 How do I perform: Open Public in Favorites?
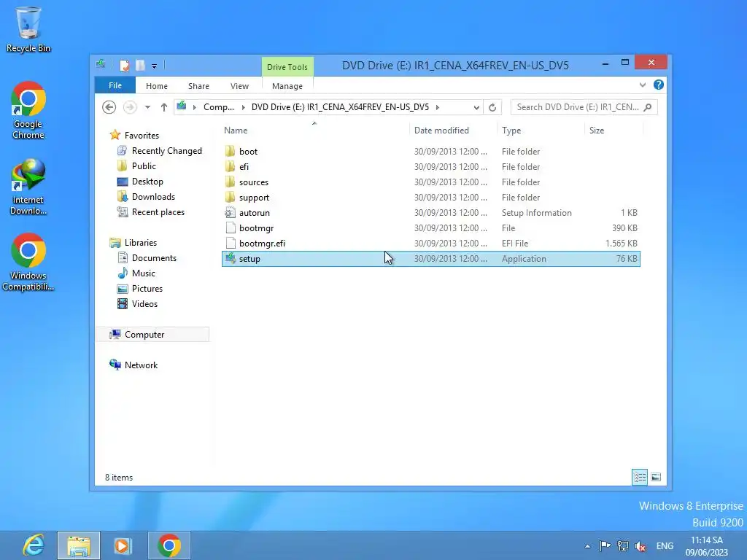(x=144, y=166)
